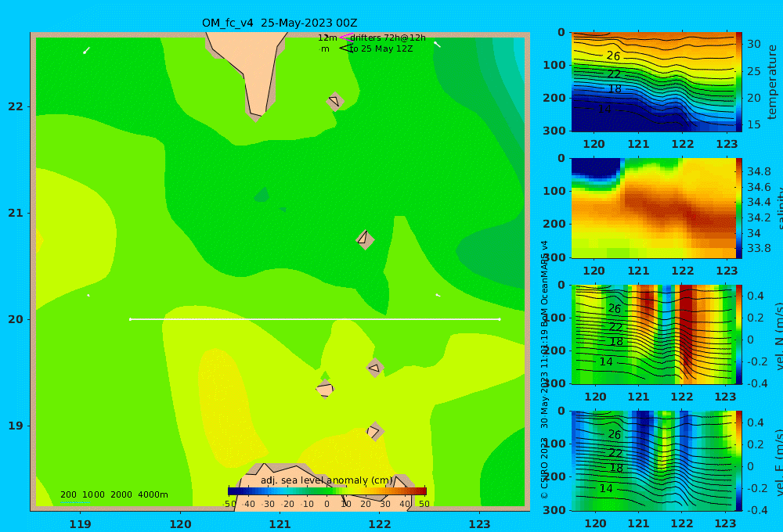Click the white drifter marker in the map's northeast corner

pos(438,45)
